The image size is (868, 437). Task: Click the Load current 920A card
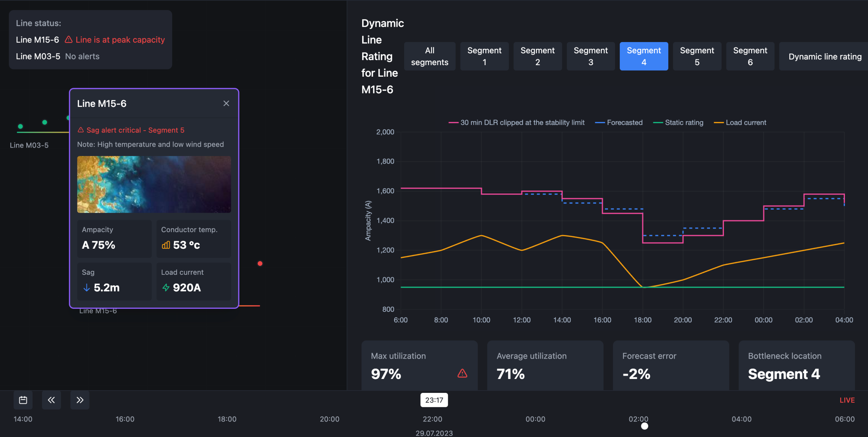pos(194,281)
